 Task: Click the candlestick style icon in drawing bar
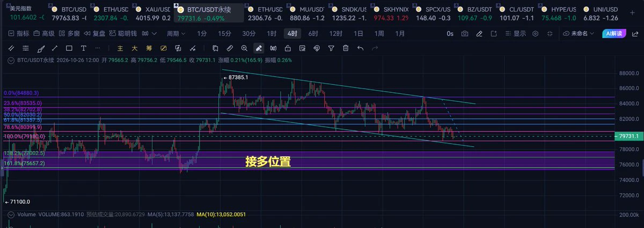tap(273, 48)
